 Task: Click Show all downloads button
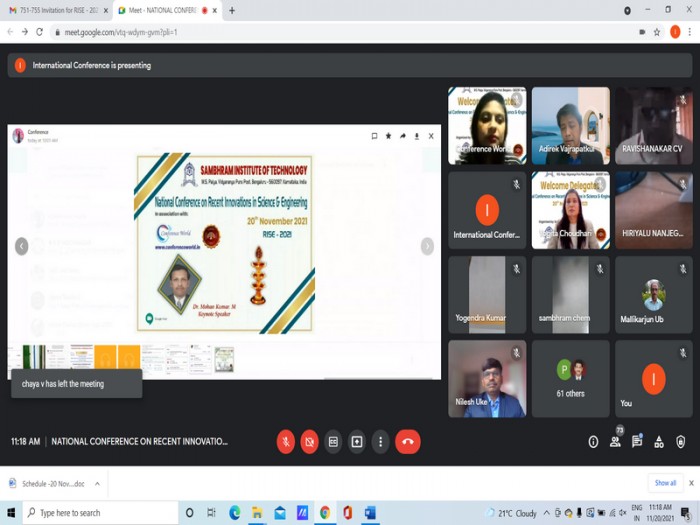click(665, 483)
